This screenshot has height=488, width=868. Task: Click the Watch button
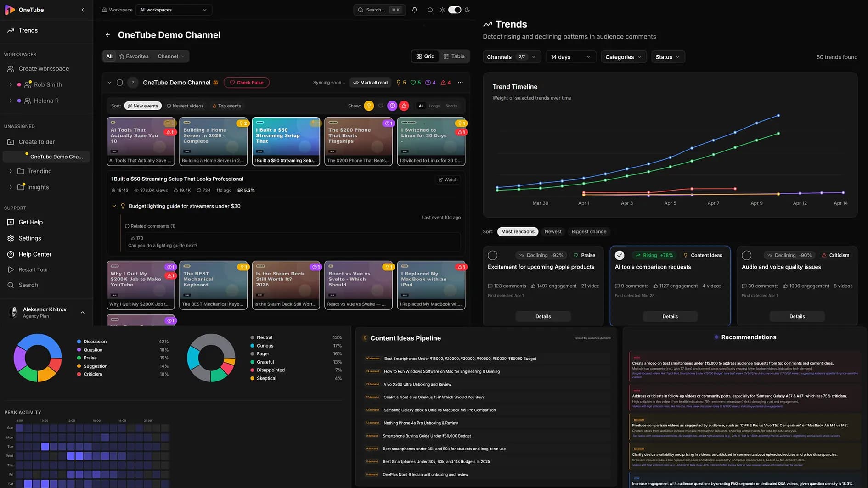pos(448,180)
